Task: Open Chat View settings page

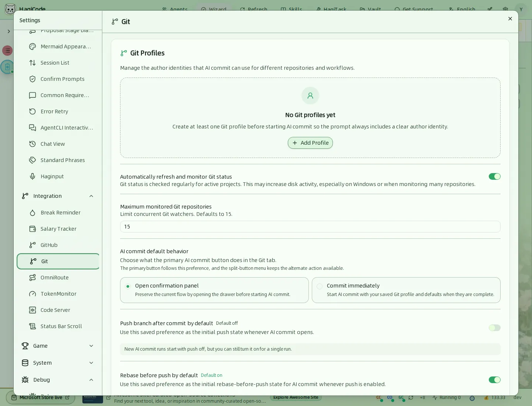Action: 58,144
